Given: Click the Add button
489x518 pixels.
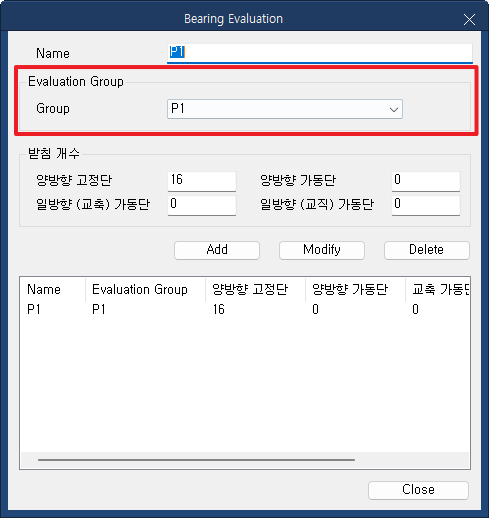Looking at the screenshot, I should coord(217,250).
